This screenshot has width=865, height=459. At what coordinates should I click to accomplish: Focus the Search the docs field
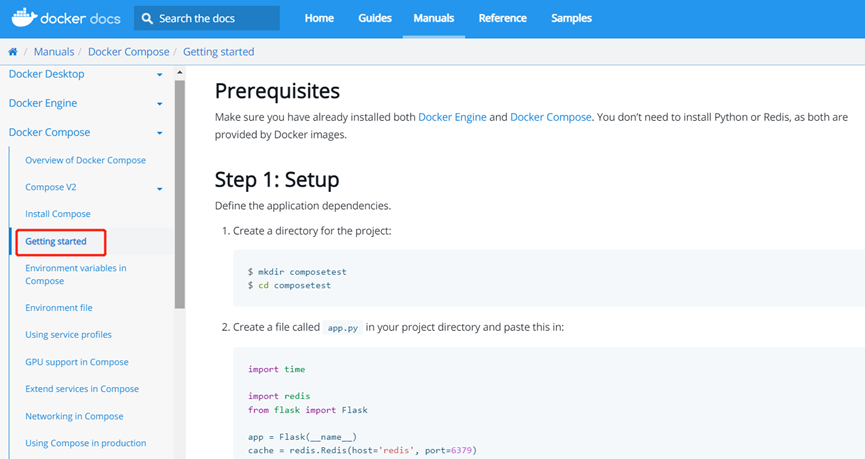[207, 18]
